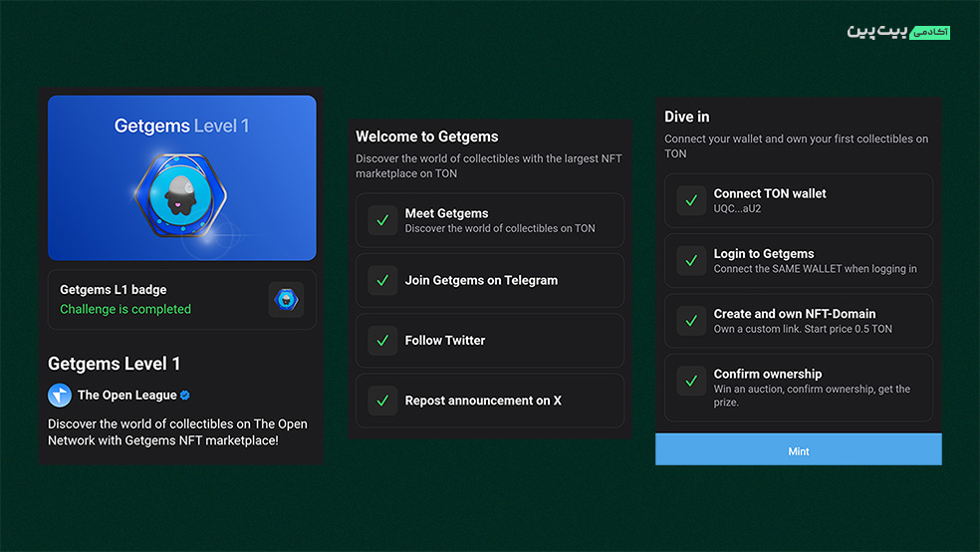Select the Connect TON wallet title
This screenshot has width=980, height=552.
770,193
